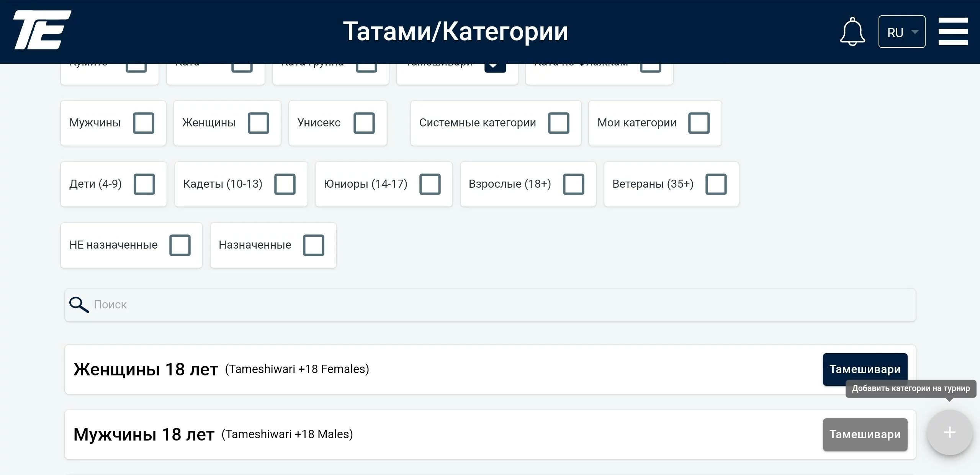Enable Системные категории checkbox
The image size is (980, 475).
(x=559, y=123)
